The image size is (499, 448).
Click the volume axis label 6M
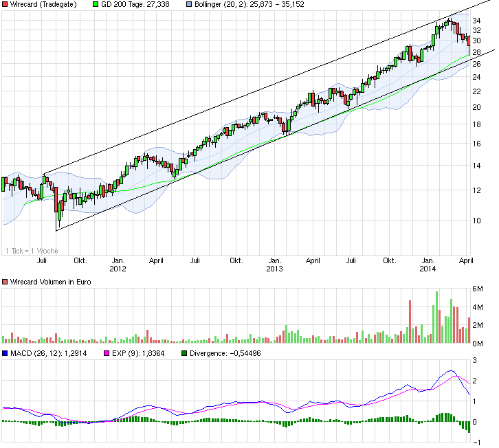pyautogui.click(x=478, y=289)
